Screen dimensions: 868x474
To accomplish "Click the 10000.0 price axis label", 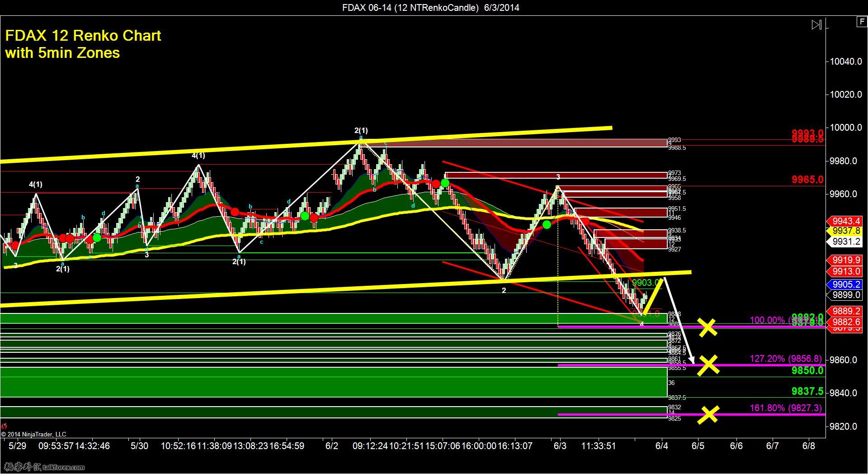I will [846, 128].
